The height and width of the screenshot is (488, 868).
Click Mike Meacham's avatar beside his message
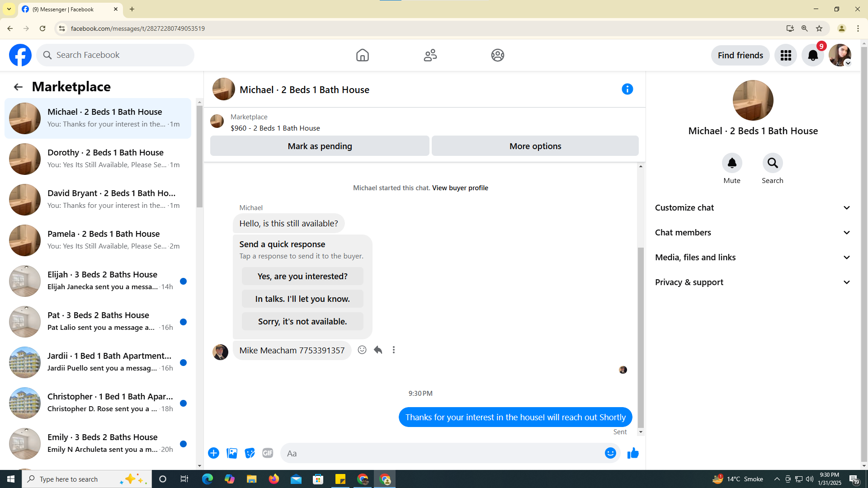click(220, 352)
